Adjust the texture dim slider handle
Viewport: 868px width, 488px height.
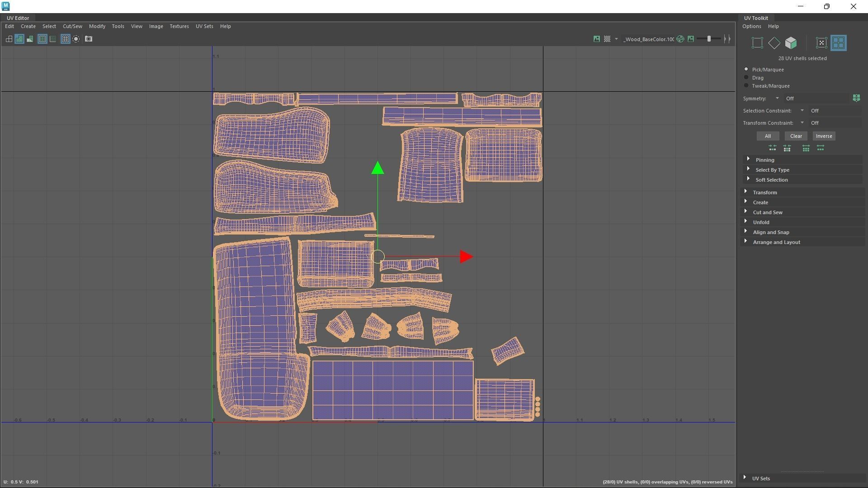tap(709, 39)
